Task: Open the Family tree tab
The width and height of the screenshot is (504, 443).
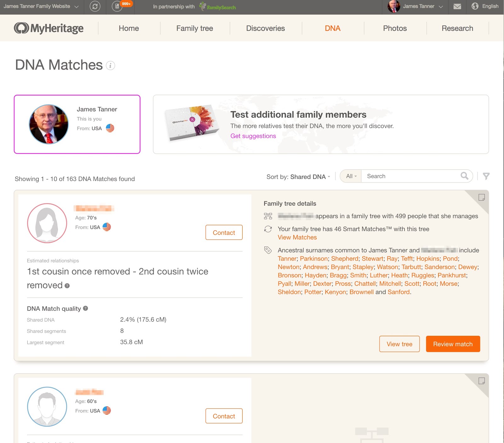Action: click(x=195, y=28)
